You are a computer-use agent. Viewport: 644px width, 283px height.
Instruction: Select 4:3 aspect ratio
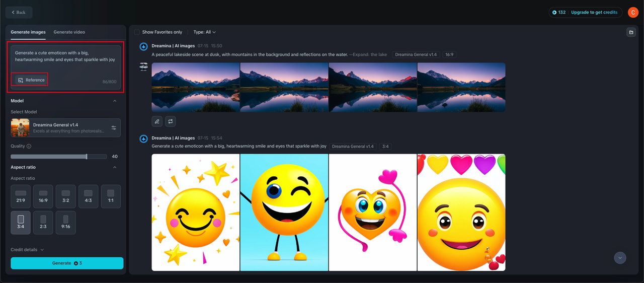coord(89,196)
